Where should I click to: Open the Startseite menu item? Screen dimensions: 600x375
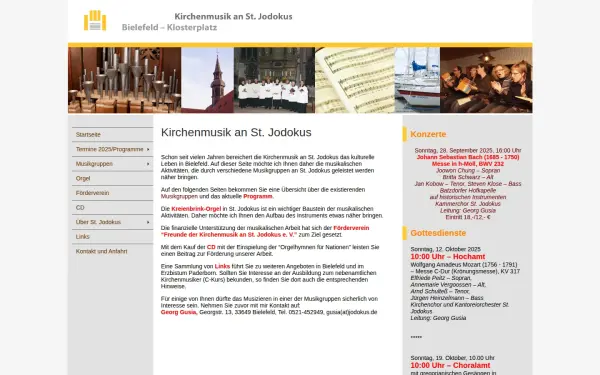pos(88,135)
